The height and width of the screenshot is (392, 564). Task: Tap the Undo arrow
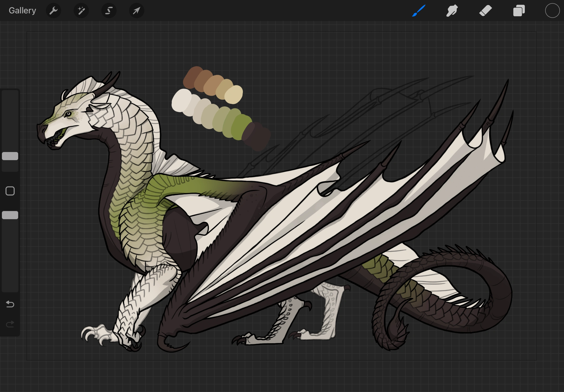pos(10,304)
